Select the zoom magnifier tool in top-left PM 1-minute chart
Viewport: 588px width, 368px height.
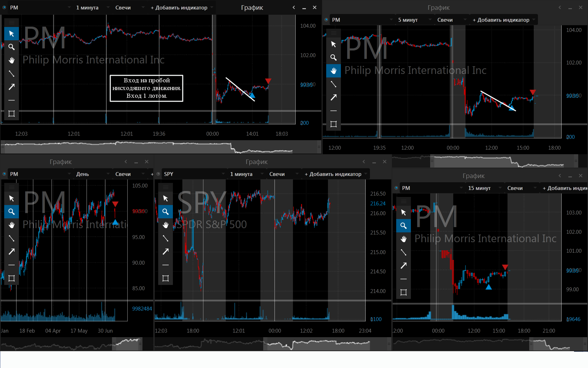(12, 47)
